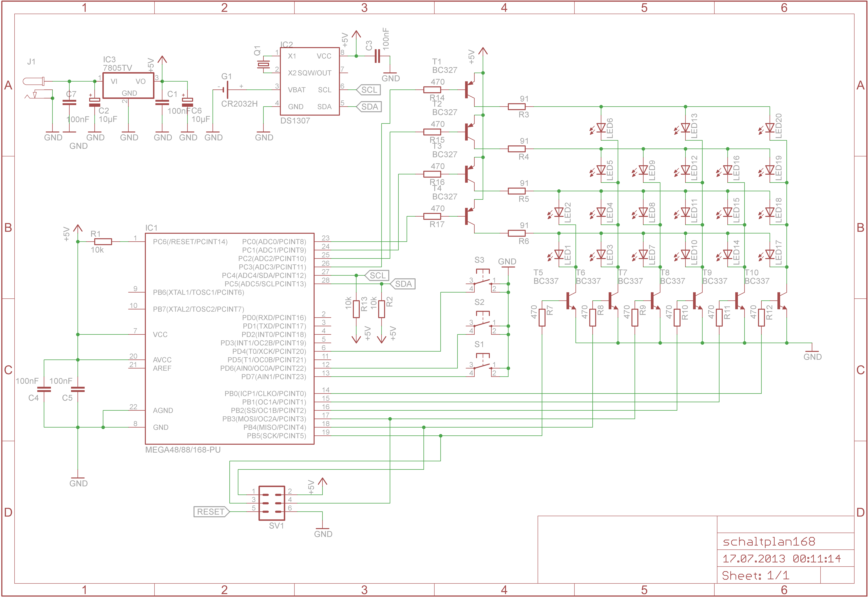This screenshot has height=598, width=868.
Task: Click the MEGA48/88/168-PU device label
Action: 183,450
